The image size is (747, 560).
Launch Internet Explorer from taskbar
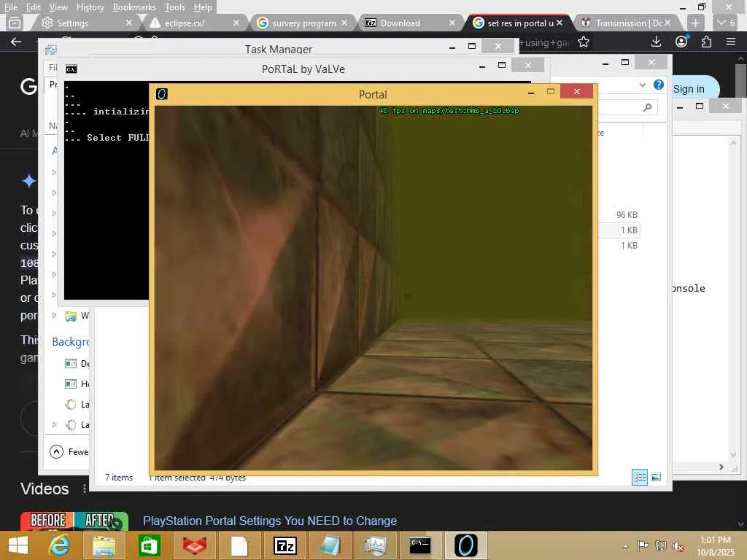point(60,545)
